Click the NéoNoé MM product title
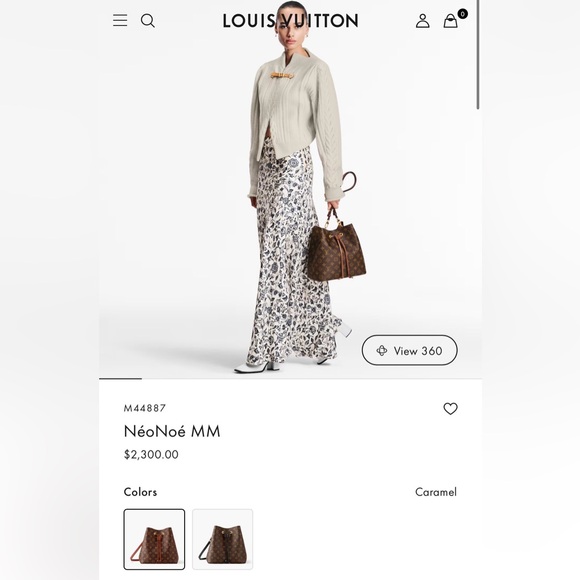The image size is (580, 580). tap(172, 431)
